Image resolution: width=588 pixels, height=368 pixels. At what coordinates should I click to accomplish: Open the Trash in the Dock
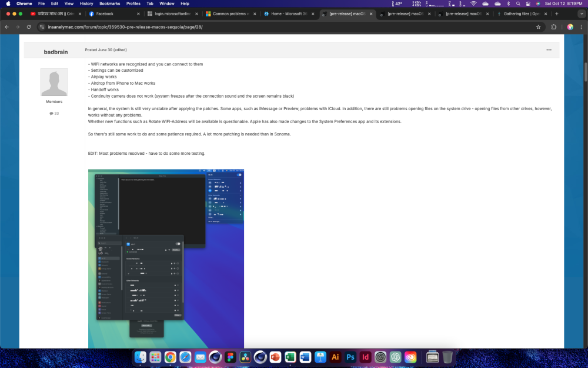[447, 357]
